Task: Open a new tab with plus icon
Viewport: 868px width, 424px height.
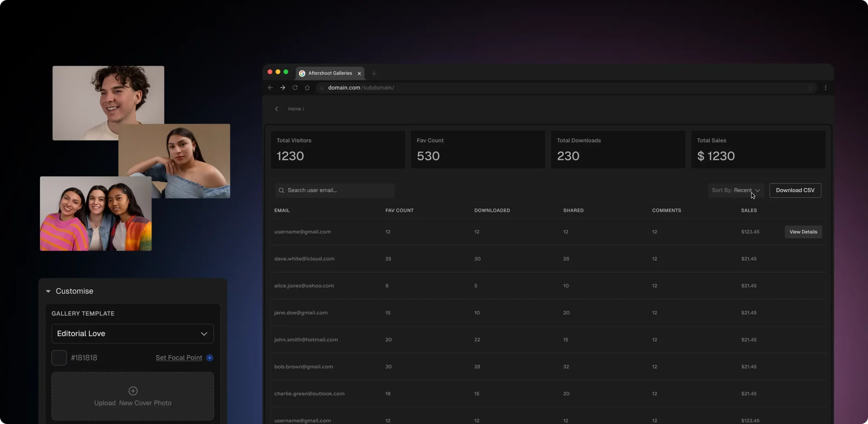Action: point(374,73)
